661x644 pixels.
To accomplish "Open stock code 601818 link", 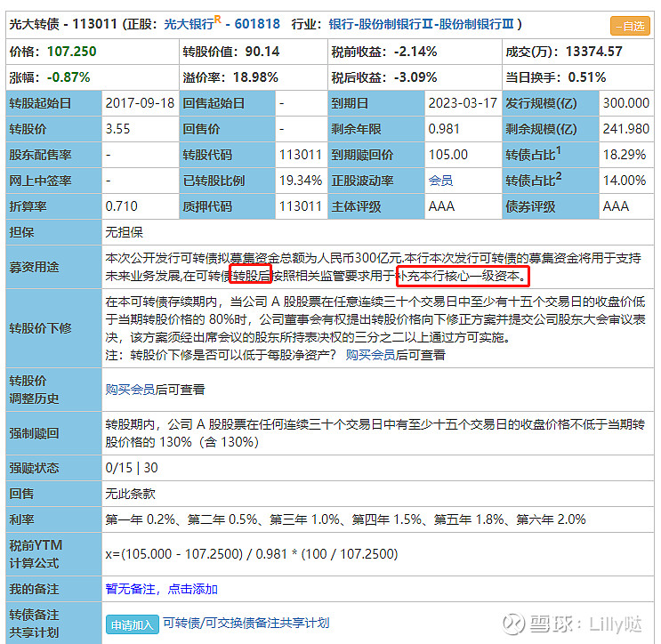I will click(x=257, y=24).
